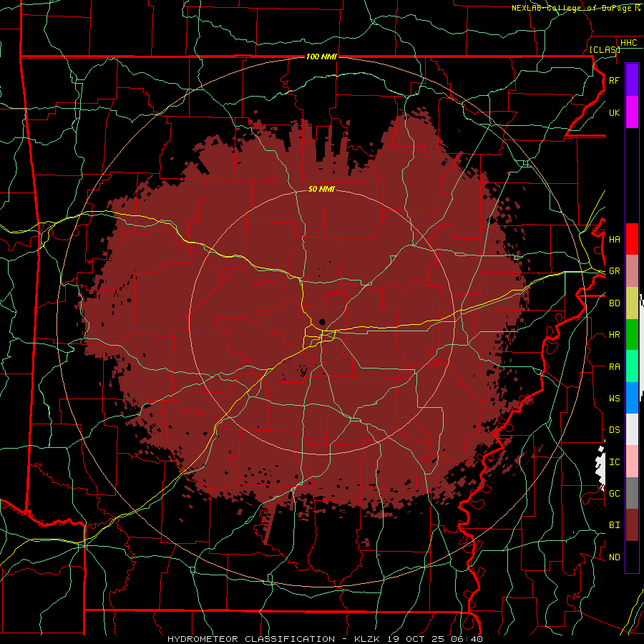Click the ND legend label
This screenshot has height=644, width=644.
(x=614, y=557)
